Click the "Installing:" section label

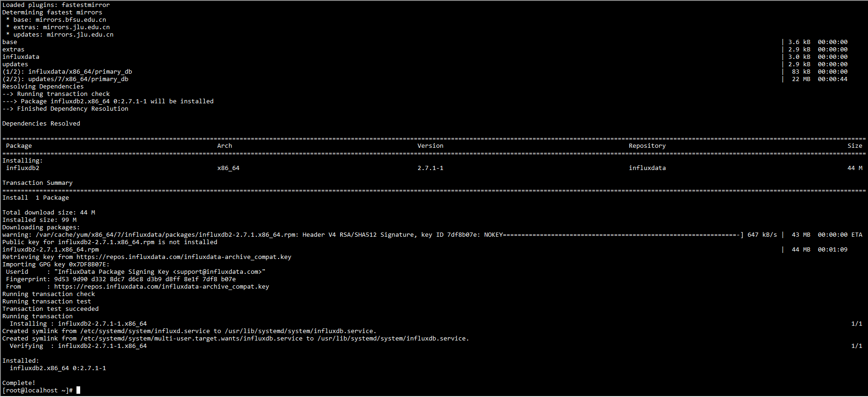click(23, 161)
